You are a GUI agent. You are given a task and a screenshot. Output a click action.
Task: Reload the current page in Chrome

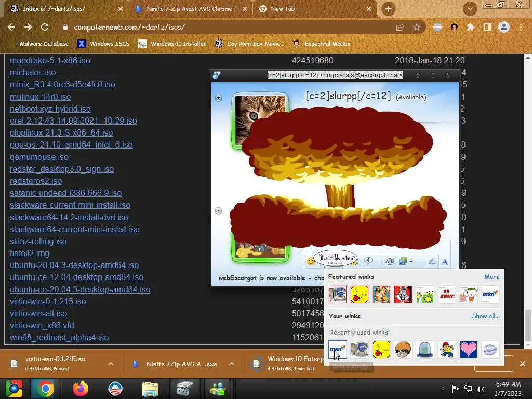[45, 27]
